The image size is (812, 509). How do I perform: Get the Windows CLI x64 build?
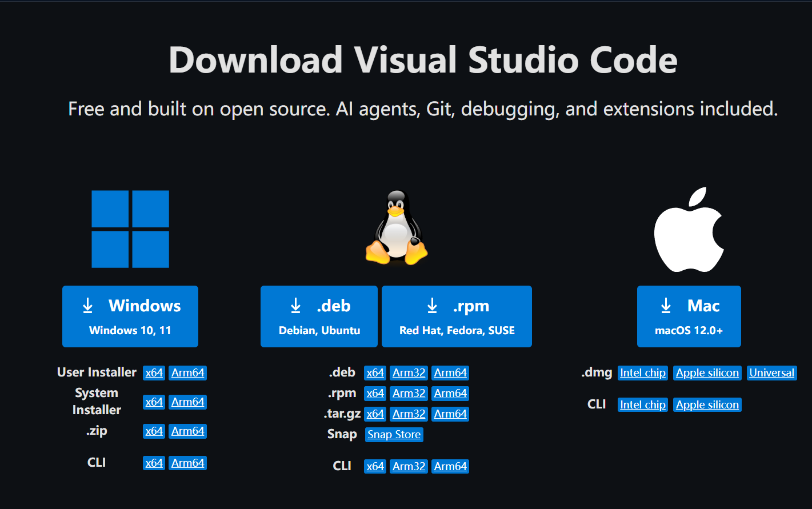click(154, 463)
